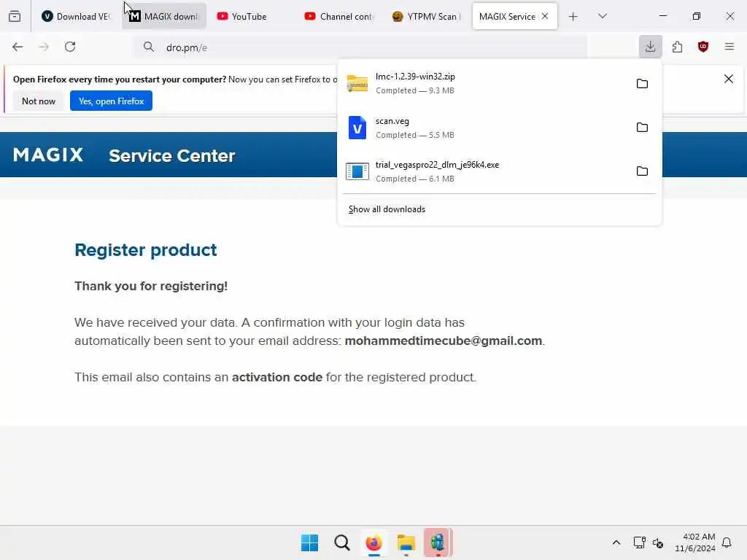
Task: Open the Firefox application menu
Action: tap(729, 47)
